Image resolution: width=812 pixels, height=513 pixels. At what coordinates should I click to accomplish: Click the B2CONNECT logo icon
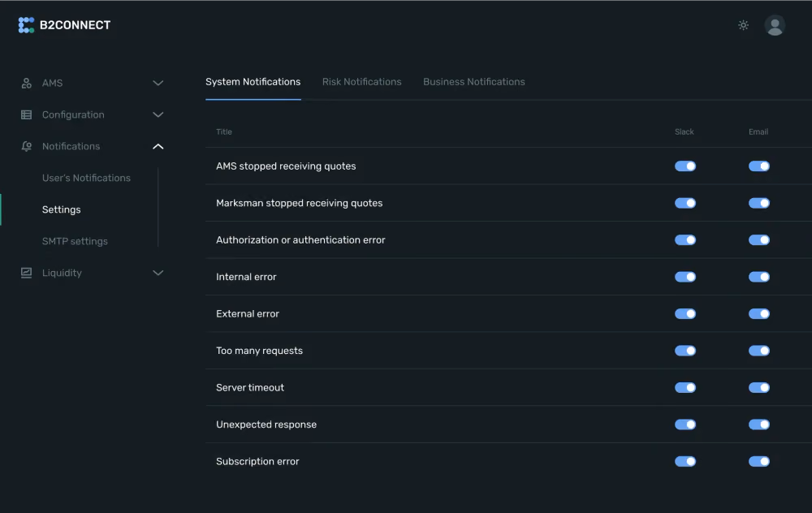click(27, 25)
